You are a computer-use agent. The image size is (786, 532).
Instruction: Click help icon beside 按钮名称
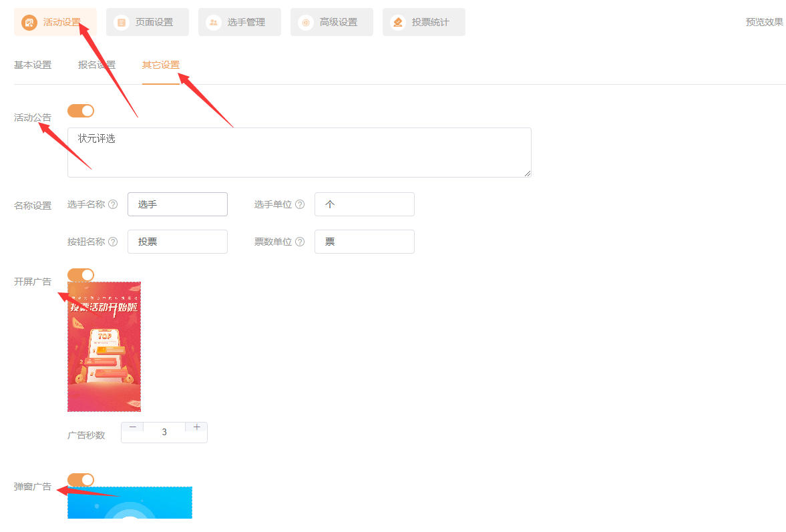(x=114, y=242)
